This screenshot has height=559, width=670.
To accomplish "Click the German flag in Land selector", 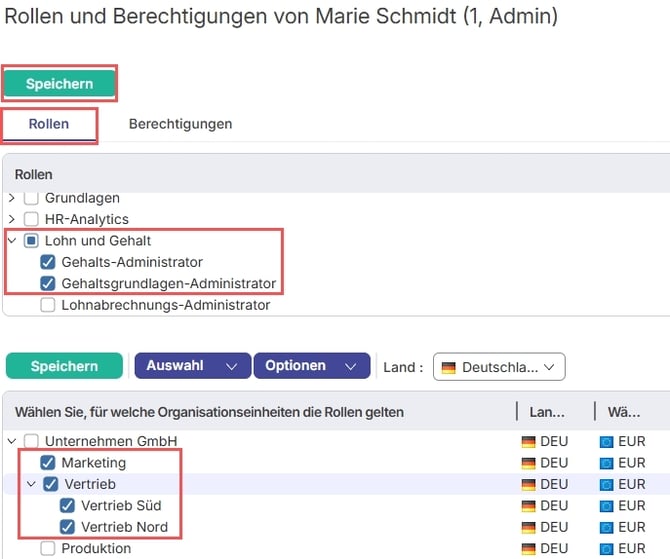I will (x=450, y=367).
